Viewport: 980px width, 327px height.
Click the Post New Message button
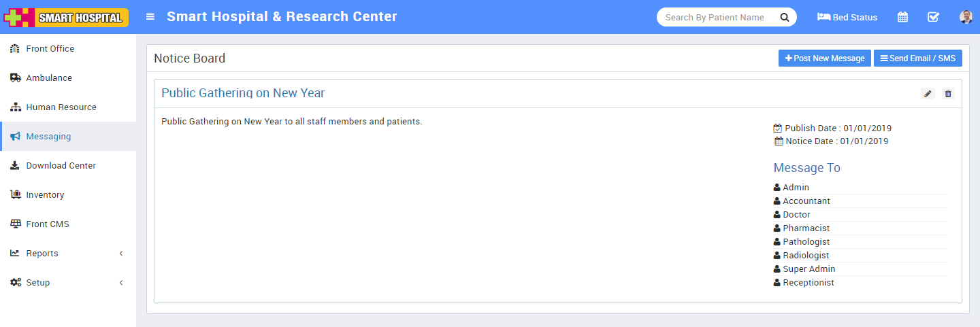[824, 58]
